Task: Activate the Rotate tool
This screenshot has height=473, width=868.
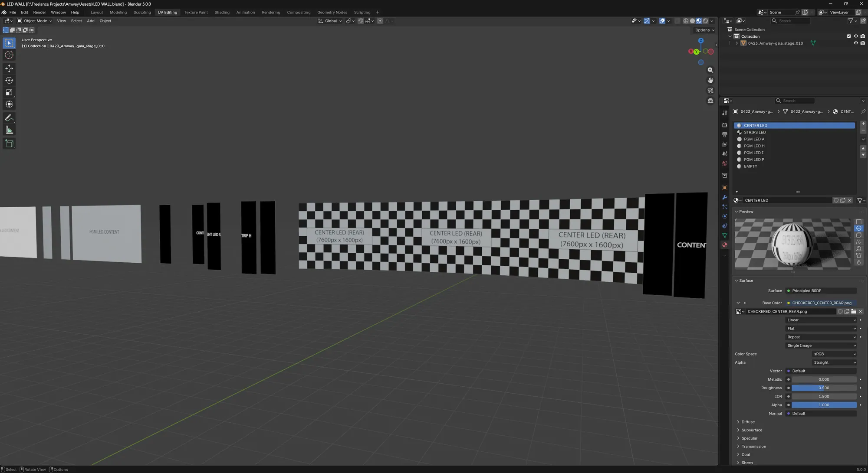Action: 9,81
